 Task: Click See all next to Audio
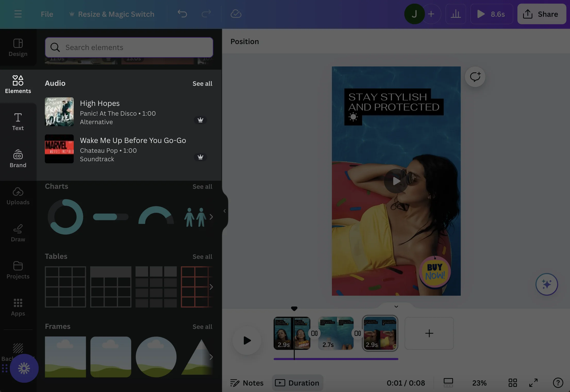(x=202, y=83)
